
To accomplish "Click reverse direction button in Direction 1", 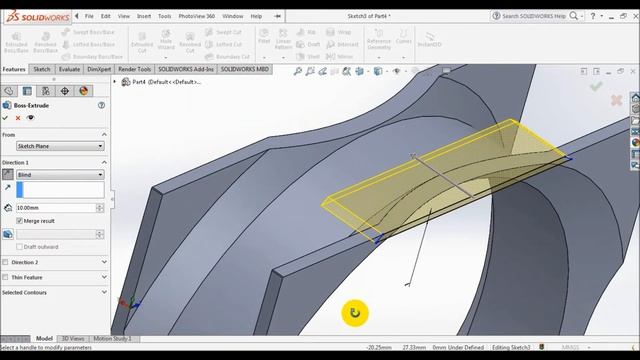I will click(8, 175).
